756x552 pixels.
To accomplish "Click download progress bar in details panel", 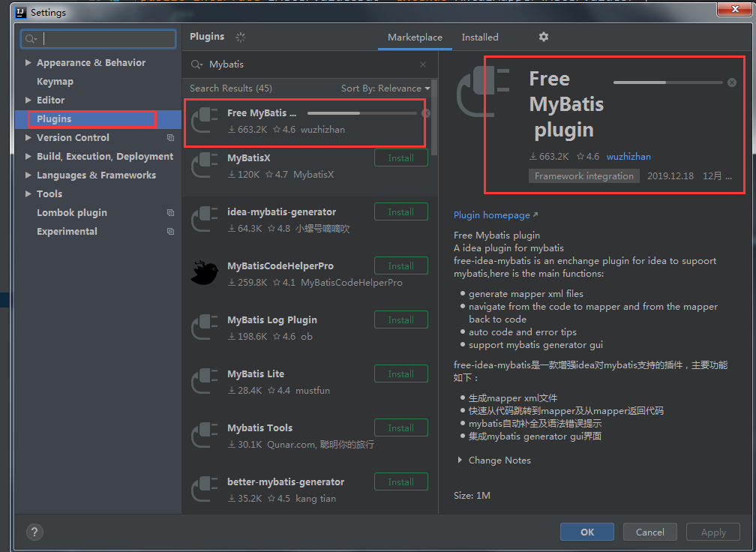I will 667,82.
